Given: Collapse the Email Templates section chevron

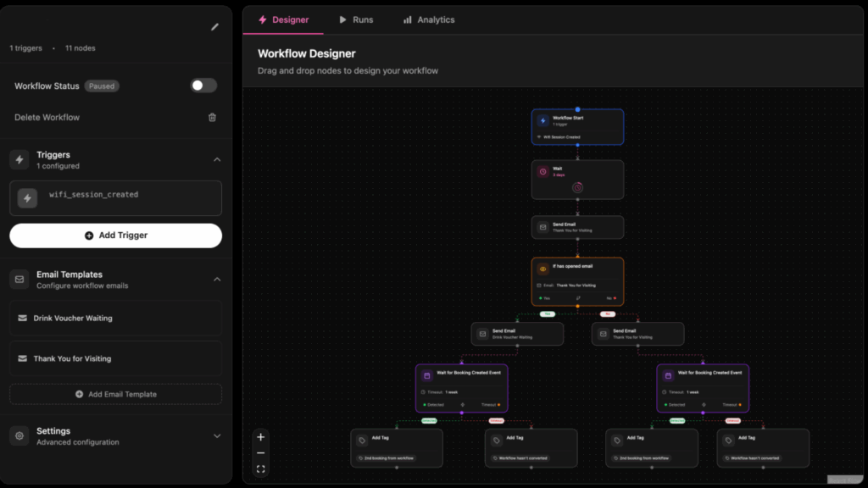Looking at the screenshot, I should (x=217, y=280).
